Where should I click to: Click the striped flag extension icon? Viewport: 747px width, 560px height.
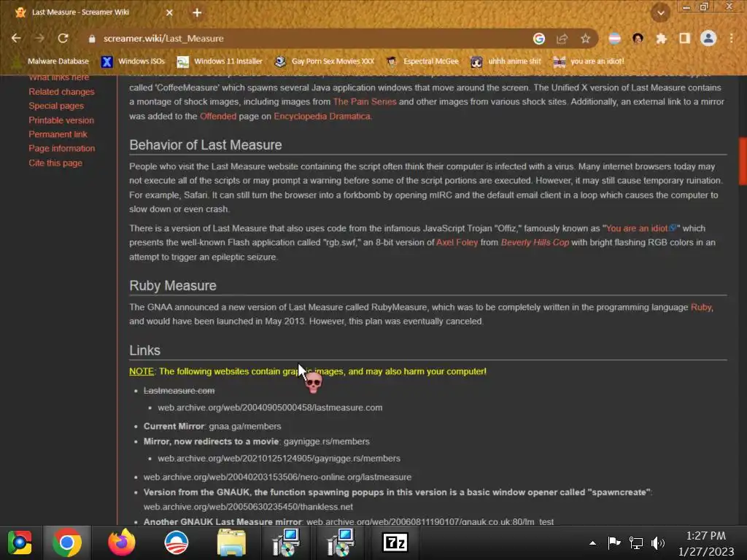tap(614, 39)
